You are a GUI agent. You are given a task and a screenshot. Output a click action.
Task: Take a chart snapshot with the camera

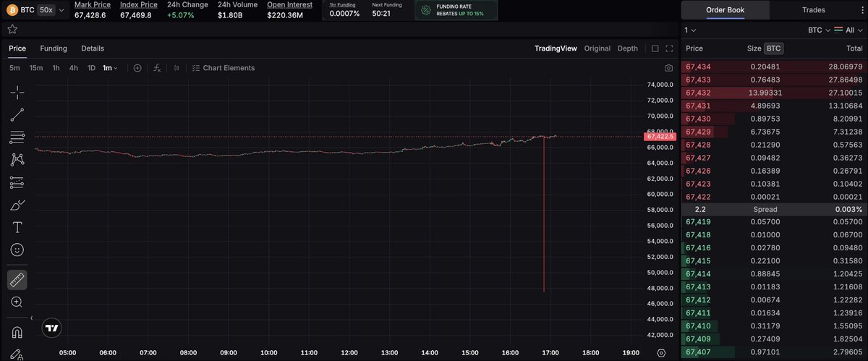coord(668,68)
